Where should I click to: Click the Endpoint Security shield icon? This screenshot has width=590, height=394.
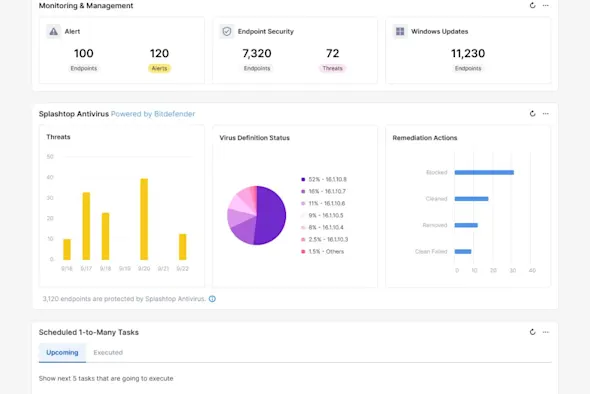pos(227,31)
